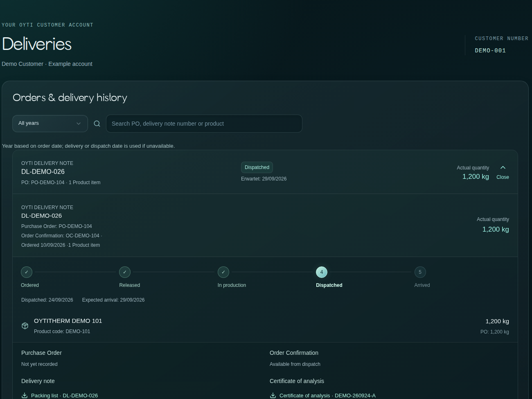
Task: Click the Deliveries page heading
Action: (x=37, y=44)
